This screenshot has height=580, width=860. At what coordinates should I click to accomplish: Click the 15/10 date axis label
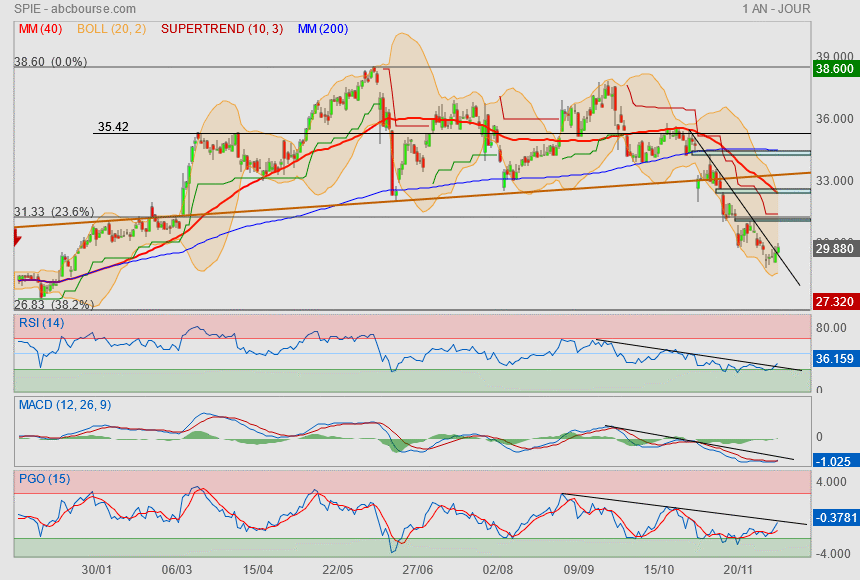coord(658,570)
